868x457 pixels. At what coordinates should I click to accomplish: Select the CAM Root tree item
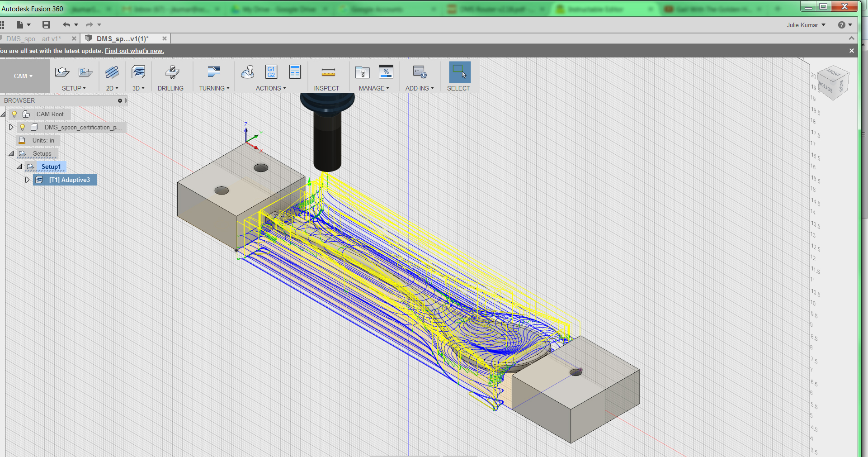[50, 114]
